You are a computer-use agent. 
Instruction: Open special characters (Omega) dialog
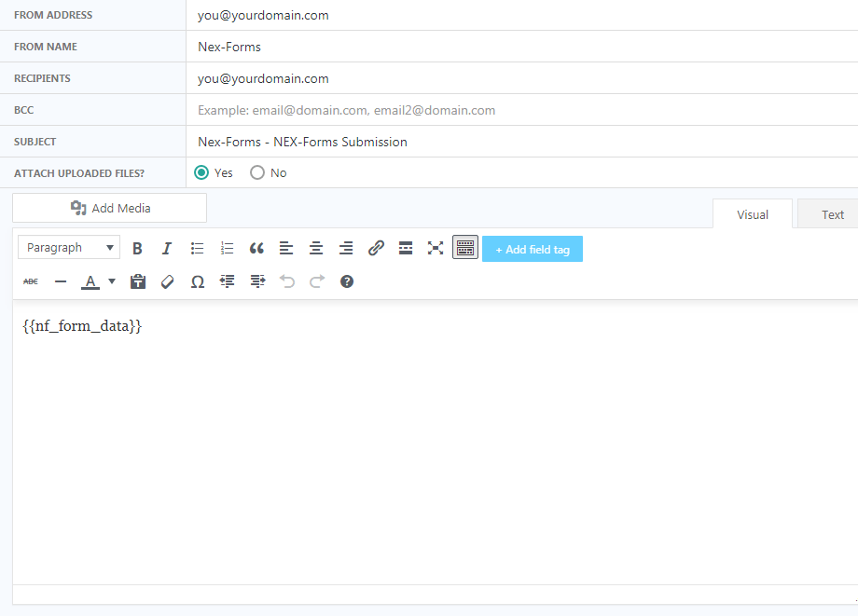point(198,281)
